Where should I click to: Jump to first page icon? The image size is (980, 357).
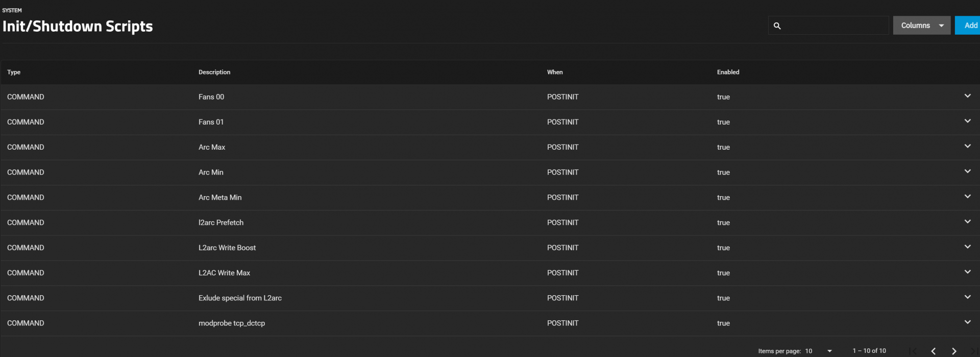913,351
